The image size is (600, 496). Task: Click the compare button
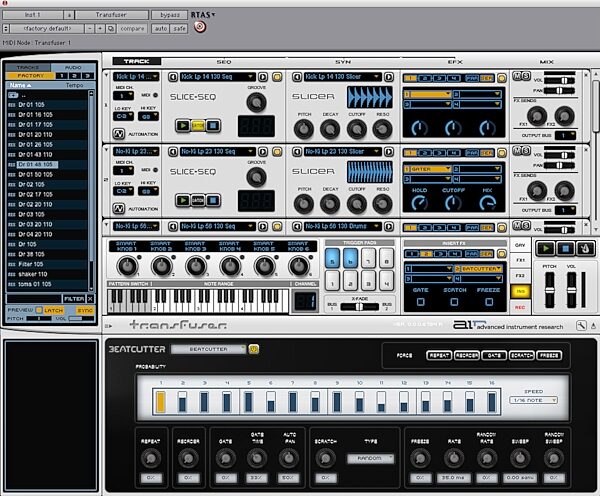tap(132, 29)
